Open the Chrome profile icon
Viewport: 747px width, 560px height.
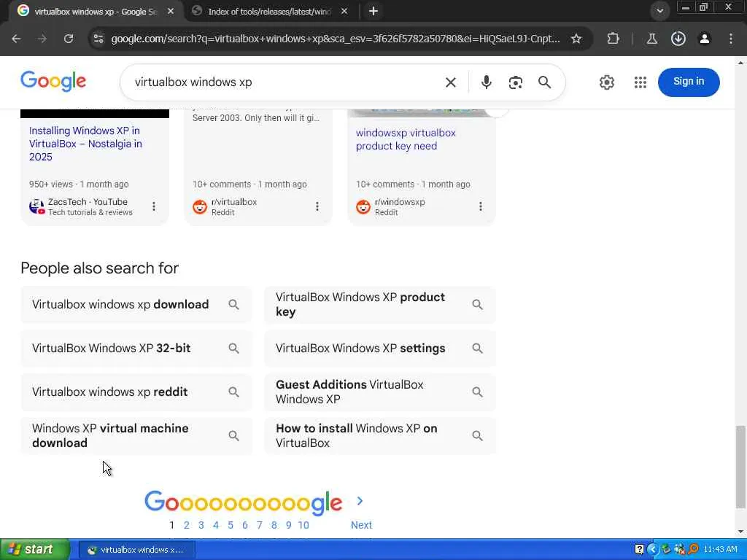click(x=704, y=39)
